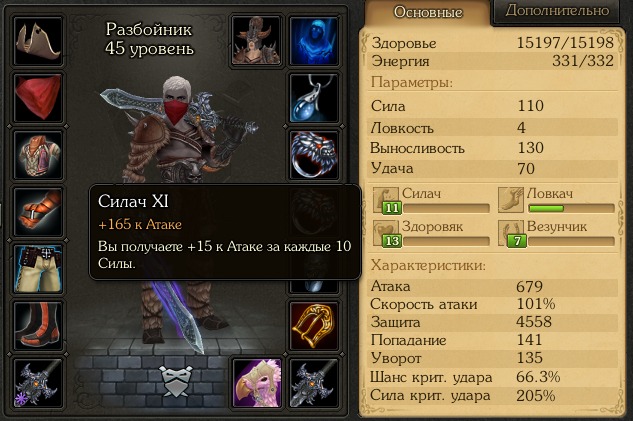Click the red-striped boots equipment slot
This screenshot has width=633, height=421.
38,326
